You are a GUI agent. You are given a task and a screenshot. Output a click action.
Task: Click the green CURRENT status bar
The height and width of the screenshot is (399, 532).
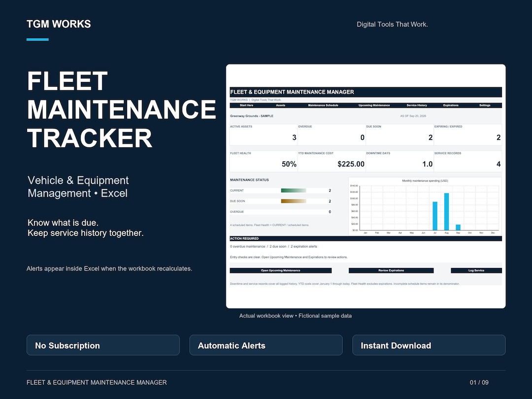[294, 191]
